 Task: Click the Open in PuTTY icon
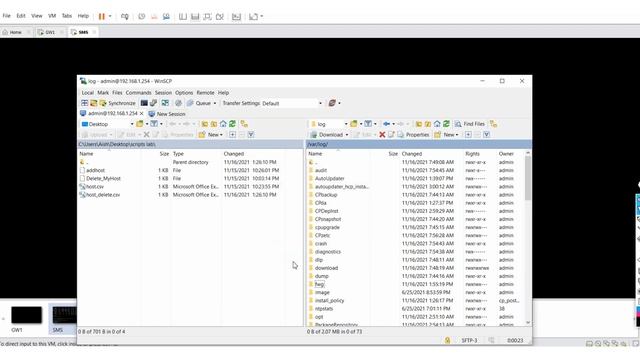[x=153, y=103]
